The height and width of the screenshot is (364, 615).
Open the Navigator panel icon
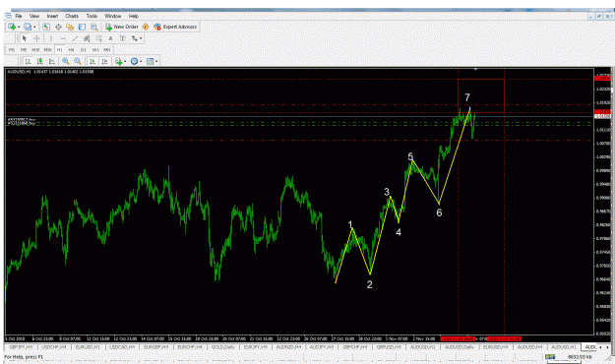coord(70,27)
